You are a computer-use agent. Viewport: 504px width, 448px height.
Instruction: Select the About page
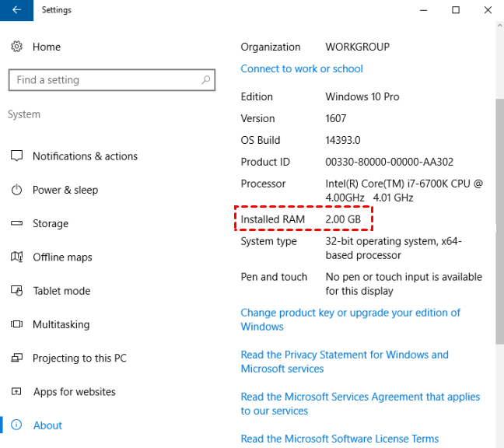(x=47, y=425)
